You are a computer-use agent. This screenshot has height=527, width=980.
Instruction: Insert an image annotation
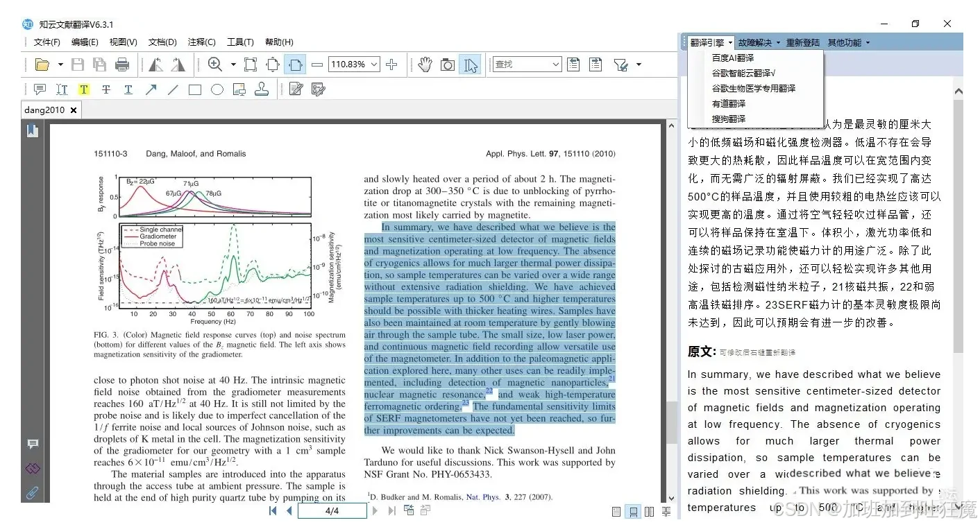[x=239, y=89]
